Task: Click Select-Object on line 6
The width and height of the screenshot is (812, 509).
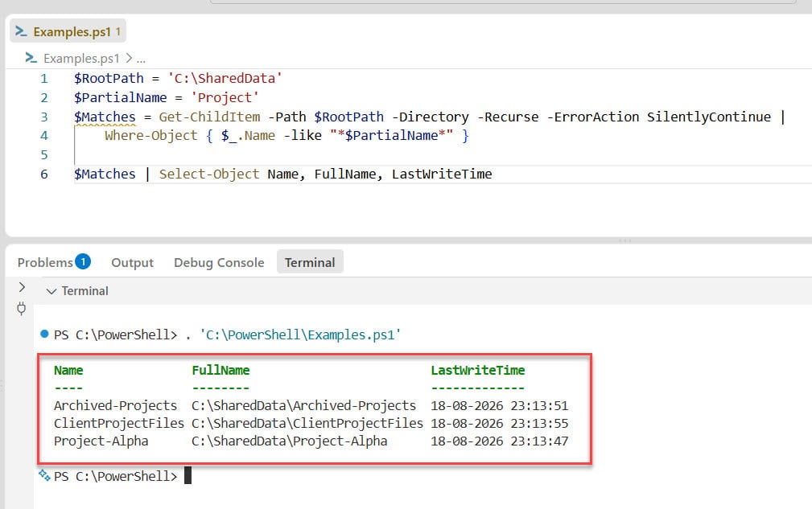Action: coord(209,174)
